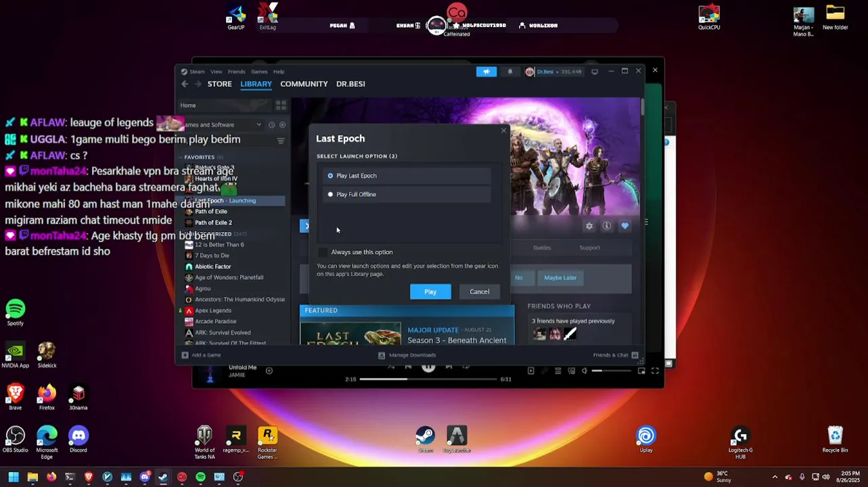Viewport: 868px width, 487px height.
Task: Click the ready-to-play filter icon in sidebar
Action: 282,124
